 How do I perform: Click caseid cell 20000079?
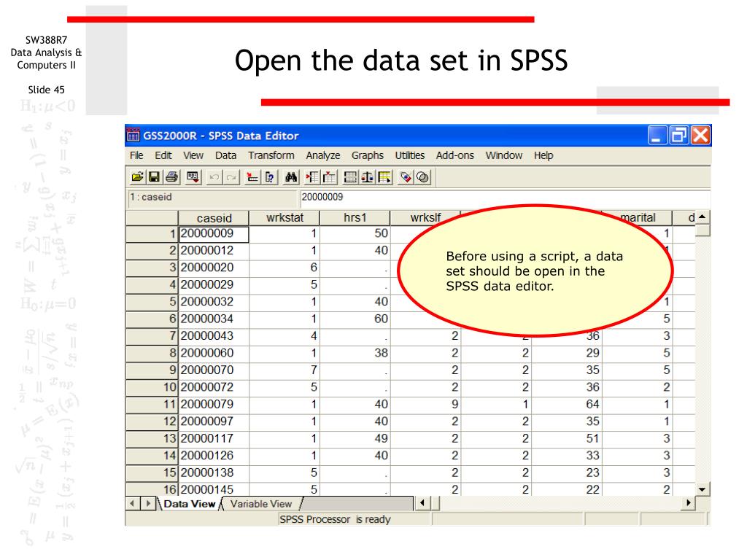(214, 404)
